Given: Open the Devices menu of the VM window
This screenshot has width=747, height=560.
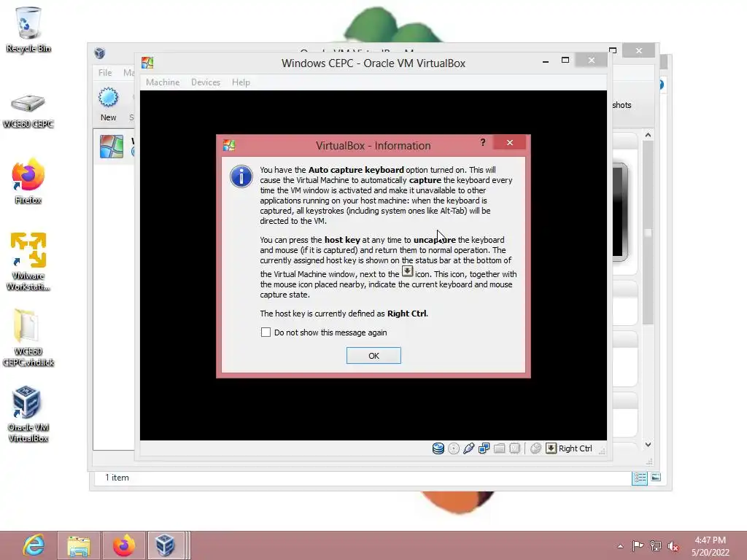Looking at the screenshot, I should point(206,82).
